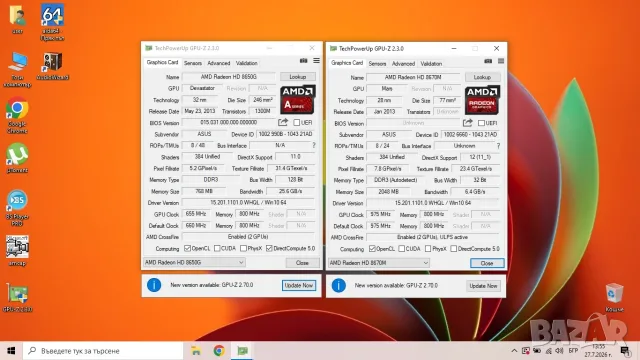This screenshot has width=640, height=360.
Task: Open the user folder desktop icon
Action: click(x=17, y=19)
